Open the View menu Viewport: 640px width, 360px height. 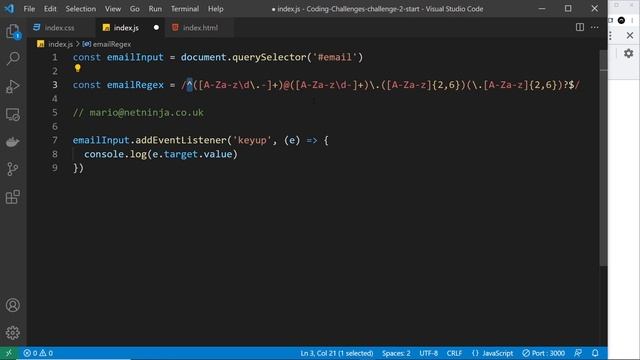coord(113,9)
